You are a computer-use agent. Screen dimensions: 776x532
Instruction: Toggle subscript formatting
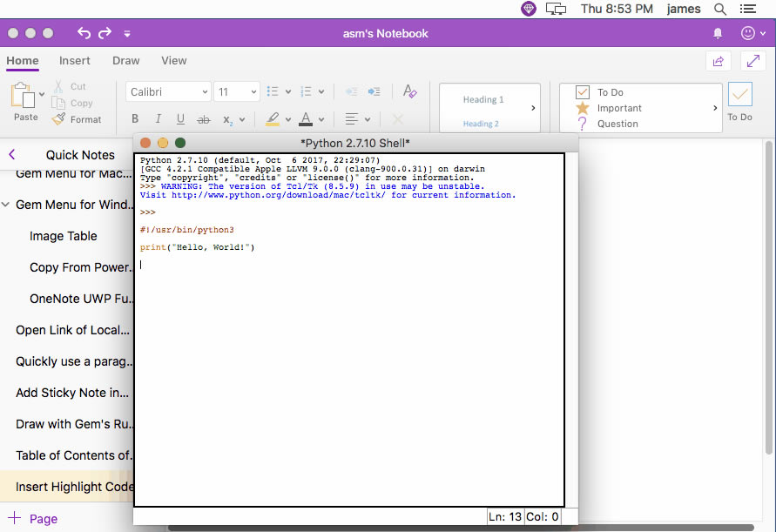pyautogui.click(x=227, y=119)
